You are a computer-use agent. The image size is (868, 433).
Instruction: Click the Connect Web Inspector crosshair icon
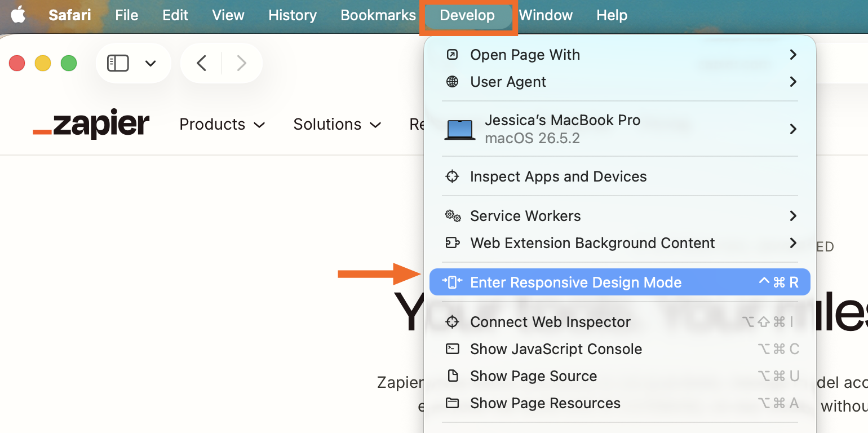pos(452,322)
